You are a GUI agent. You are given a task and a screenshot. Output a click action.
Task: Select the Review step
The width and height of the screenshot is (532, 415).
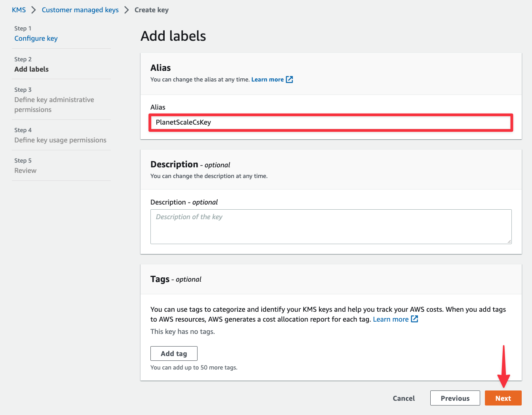click(x=25, y=171)
